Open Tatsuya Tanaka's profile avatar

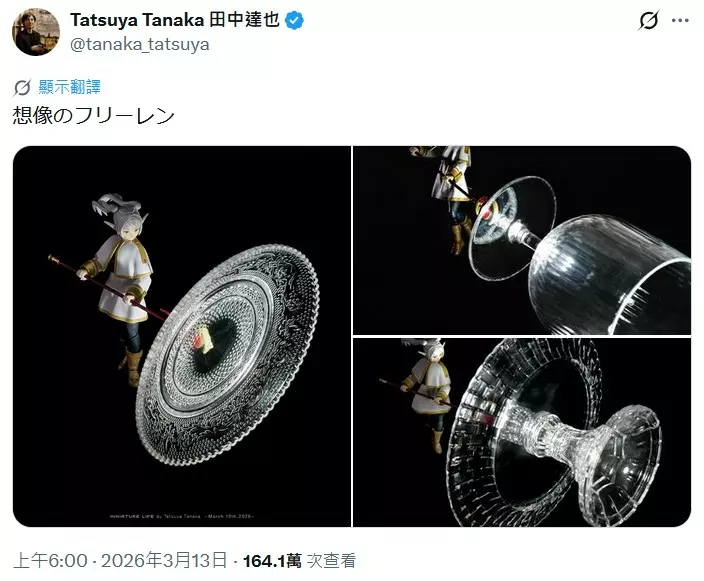[x=36, y=31]
